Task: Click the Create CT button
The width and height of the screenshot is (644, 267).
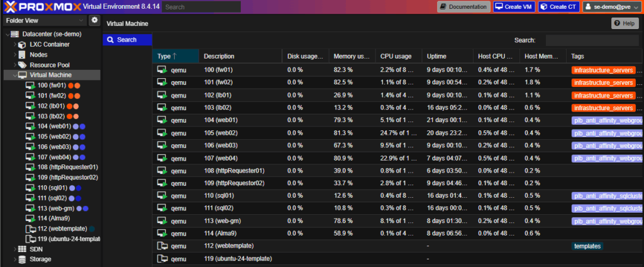Action: coord(559,6)
